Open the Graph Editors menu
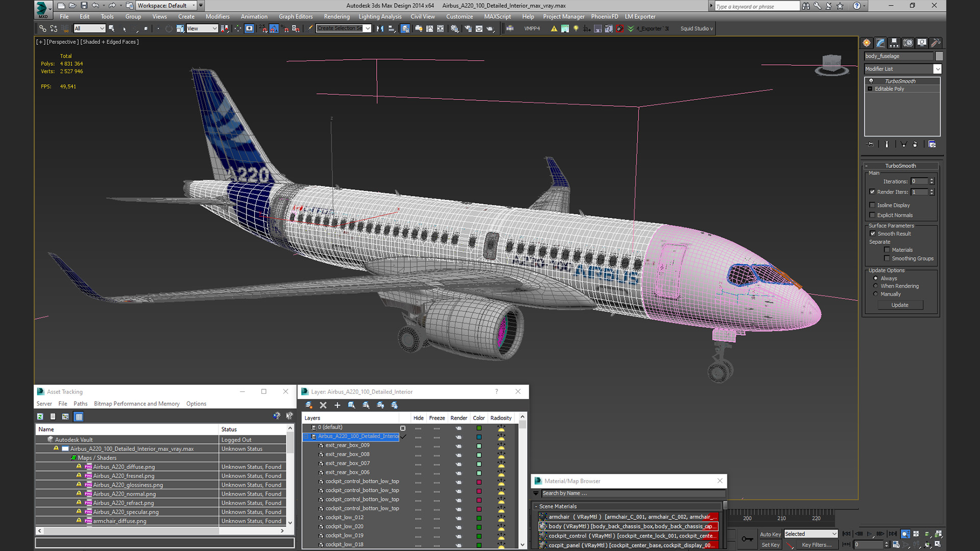The width and height of the screenshot is (980, 551). (x=296, y=16)
